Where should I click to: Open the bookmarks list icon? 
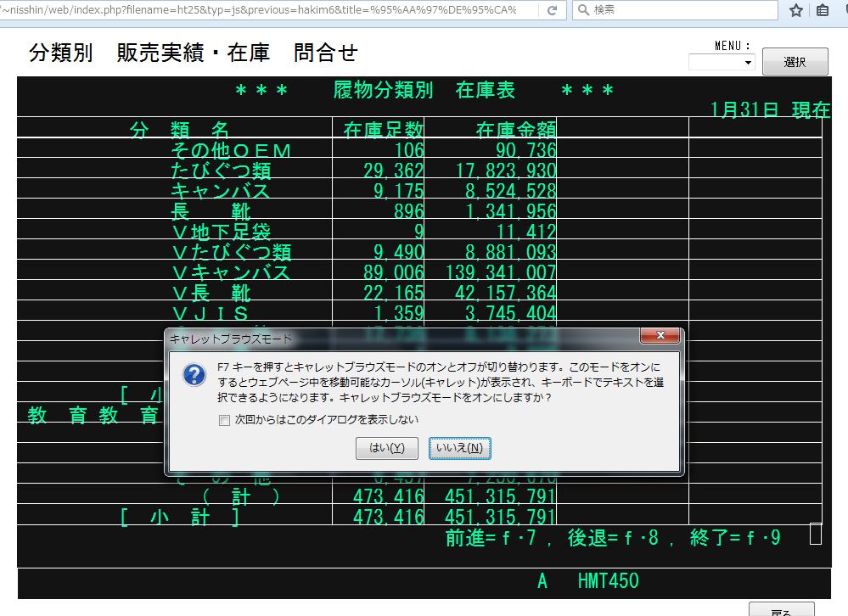point(822,10)
